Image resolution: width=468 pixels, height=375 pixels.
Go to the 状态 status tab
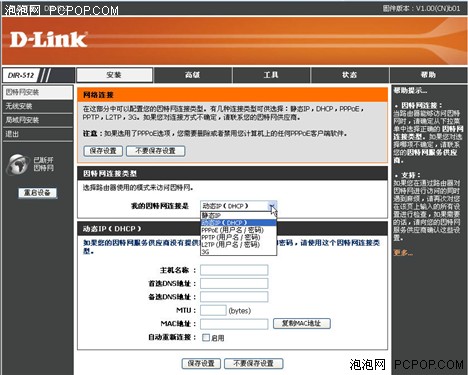(350, 75)
